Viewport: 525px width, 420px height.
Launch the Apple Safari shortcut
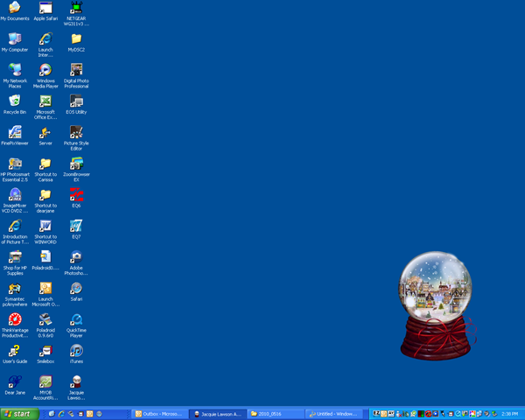tap(45, 11)
